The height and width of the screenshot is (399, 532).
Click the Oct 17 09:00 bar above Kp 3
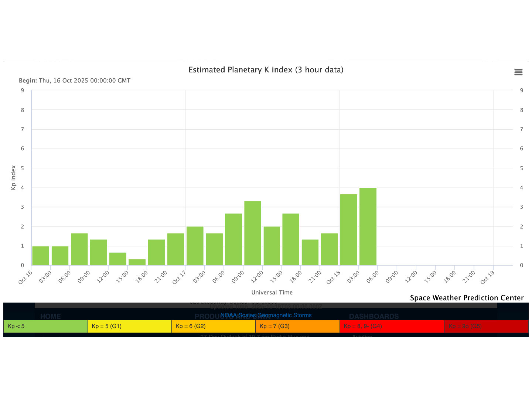pos(253,233)
